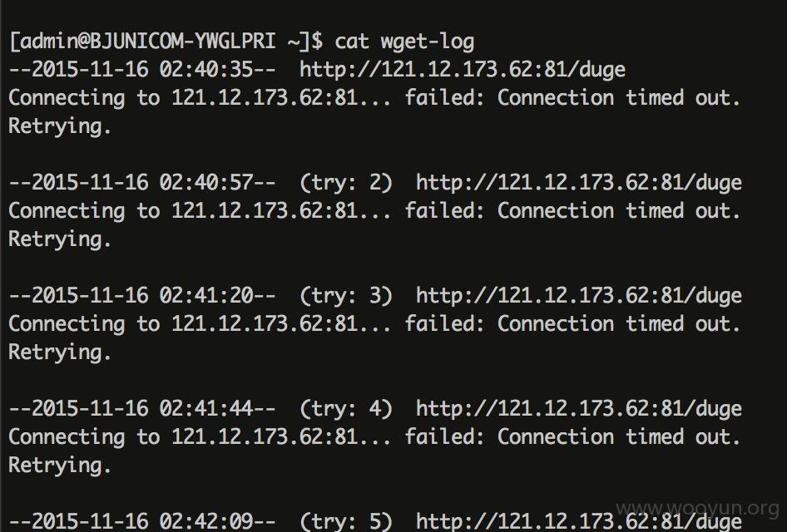Click the URL on the try 2 line
The width and height of the screenshot is (787, 532).
click(x=579, y=183)
